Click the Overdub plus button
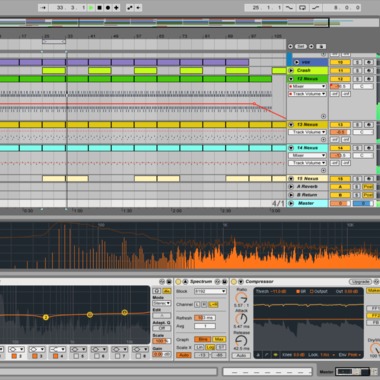 (x=116, y=8)
